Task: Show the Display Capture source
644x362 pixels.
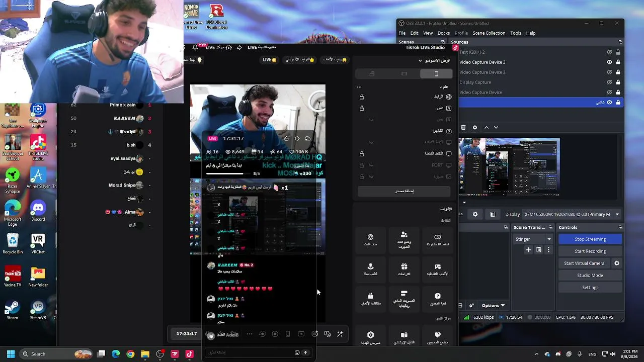Action: pyautogui.click(x=609, y=82)
